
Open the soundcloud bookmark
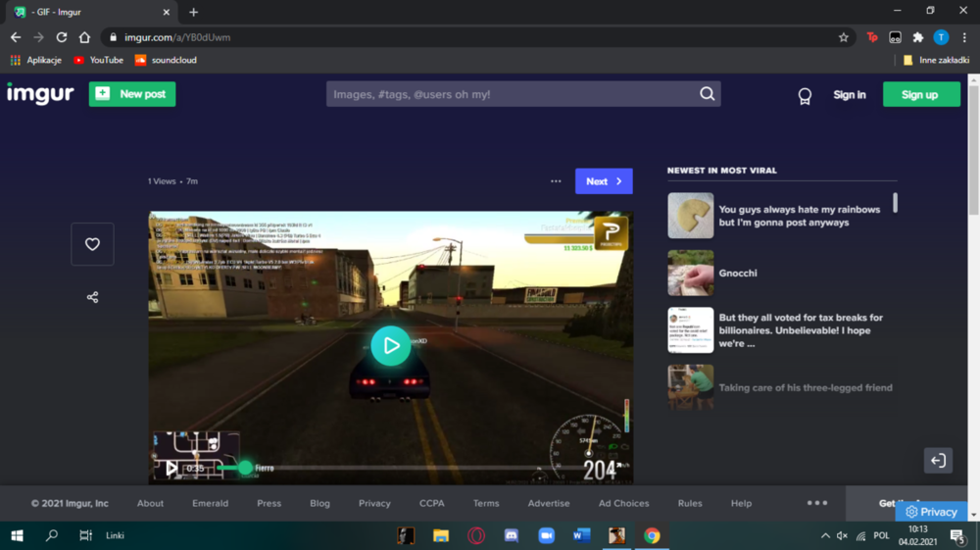[x=166, y=60]
